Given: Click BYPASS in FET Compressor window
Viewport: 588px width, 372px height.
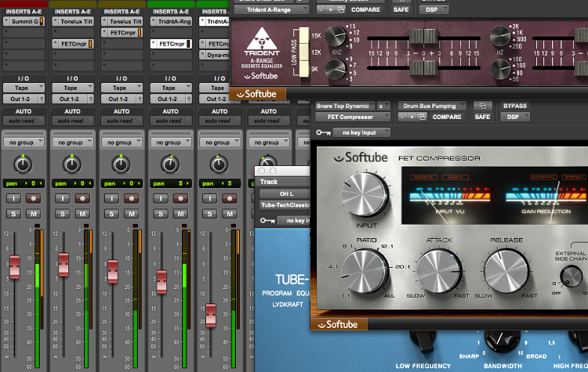Looking at the screenshot, I should (514, 106).
